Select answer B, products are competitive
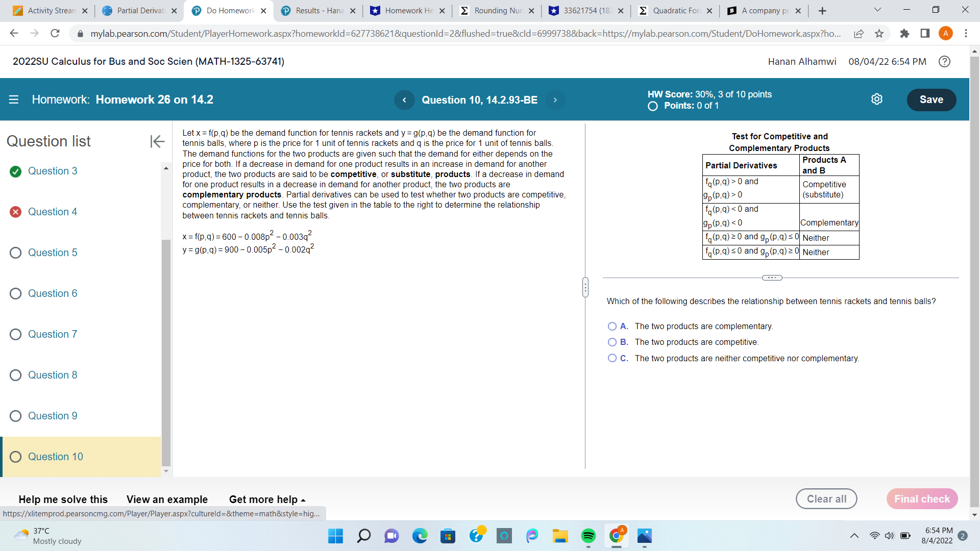 (x=612, y=342)
